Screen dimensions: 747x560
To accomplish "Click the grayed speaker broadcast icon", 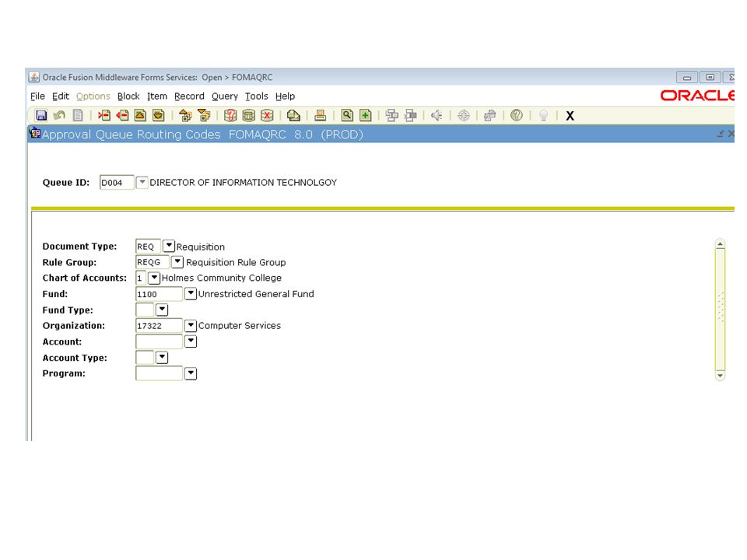I will [x=437, y=115].
